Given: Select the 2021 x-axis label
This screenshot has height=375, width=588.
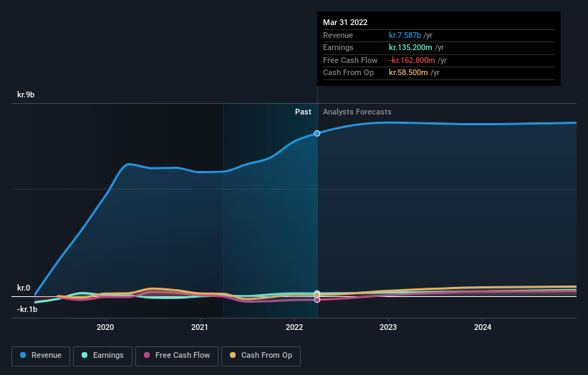Looking at the screenshot, I should pyautogui.click(x=200, y=327).
